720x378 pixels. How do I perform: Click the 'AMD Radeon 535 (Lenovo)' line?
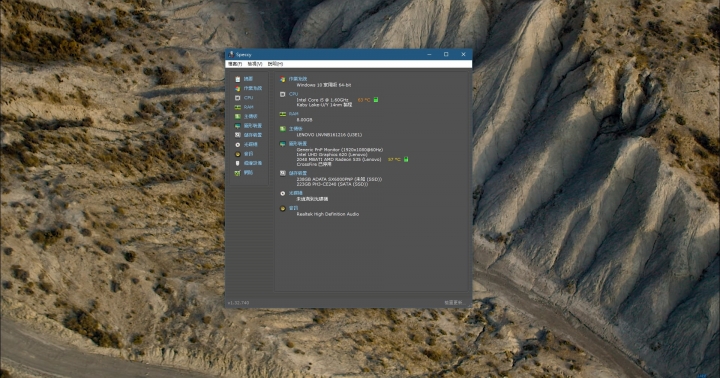(x=339, y=159)
